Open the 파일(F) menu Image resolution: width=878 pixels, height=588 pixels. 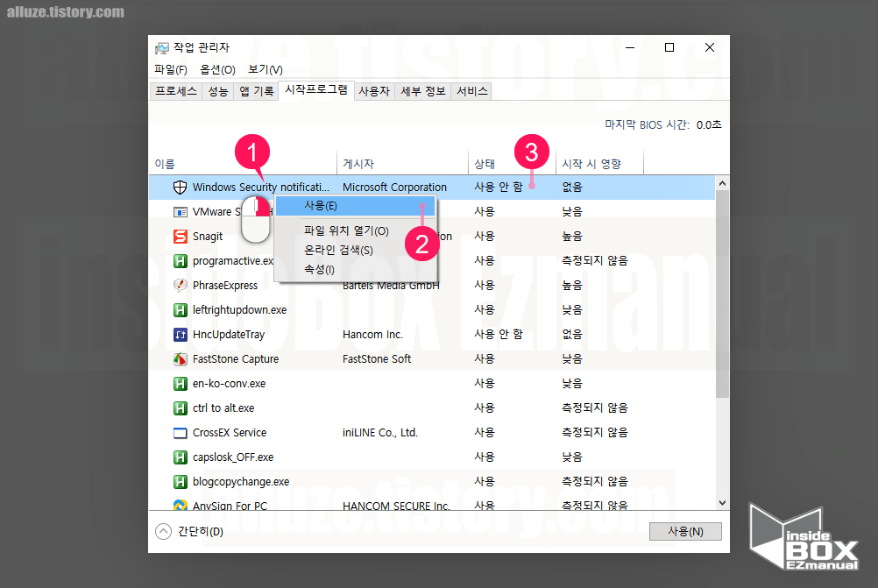[171, 69]
